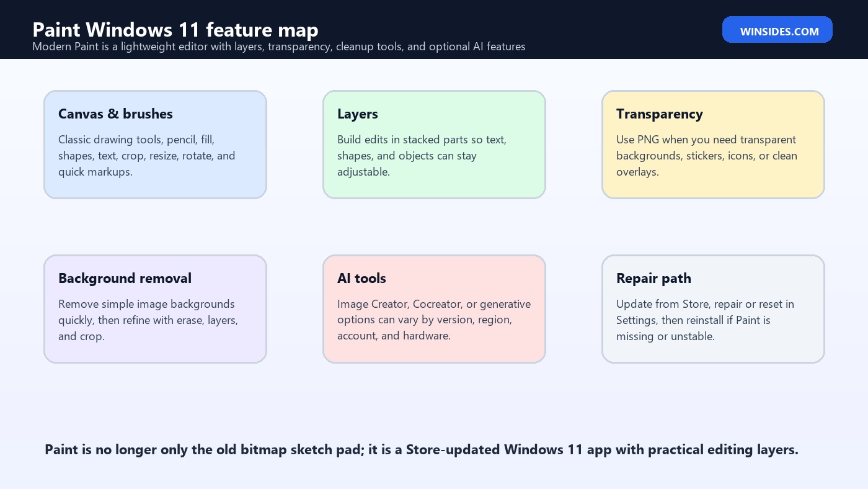Select the 'AI tools' card heading
The image size is (868, 489).
pos(361,278)
